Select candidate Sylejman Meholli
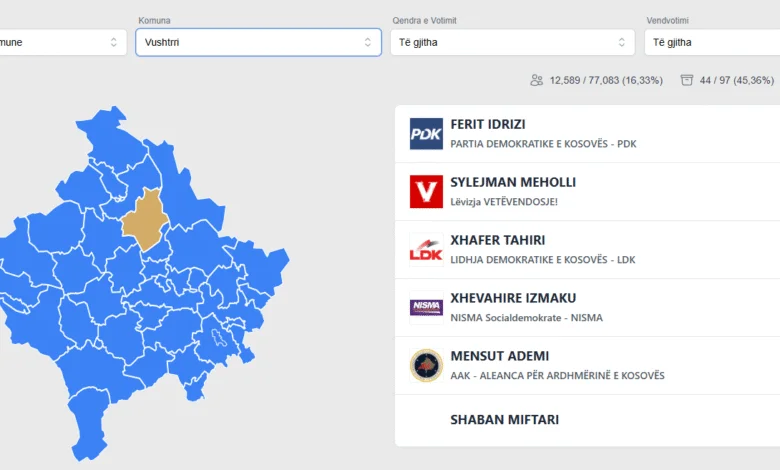 click(x=513, y=182)
